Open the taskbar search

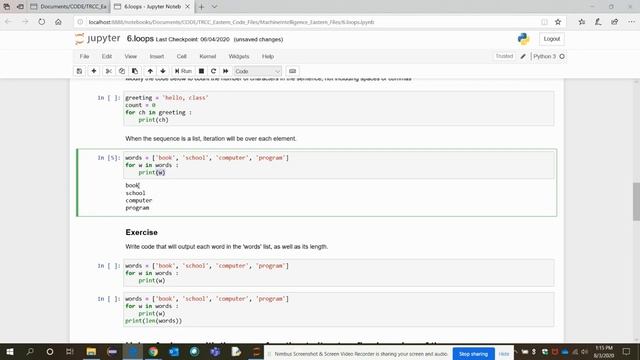coord(30,351)
